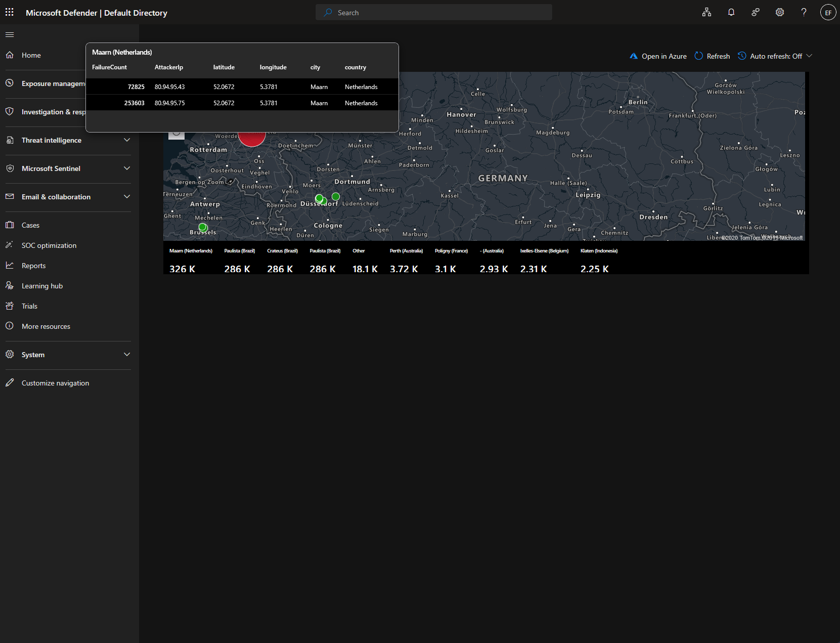This screenshot has width=840, height=643.
Task: Click the 253603 failure count cell
Action: (134, 103)
